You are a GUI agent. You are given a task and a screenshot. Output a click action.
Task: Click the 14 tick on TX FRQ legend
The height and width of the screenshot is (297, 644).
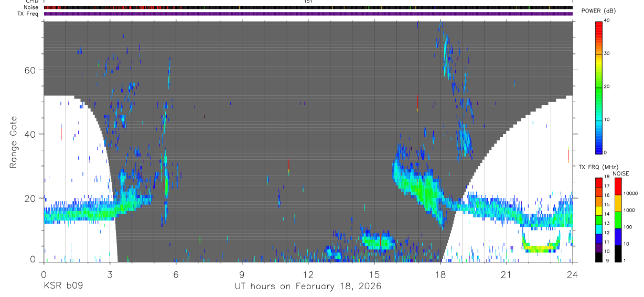coord(607,214)
